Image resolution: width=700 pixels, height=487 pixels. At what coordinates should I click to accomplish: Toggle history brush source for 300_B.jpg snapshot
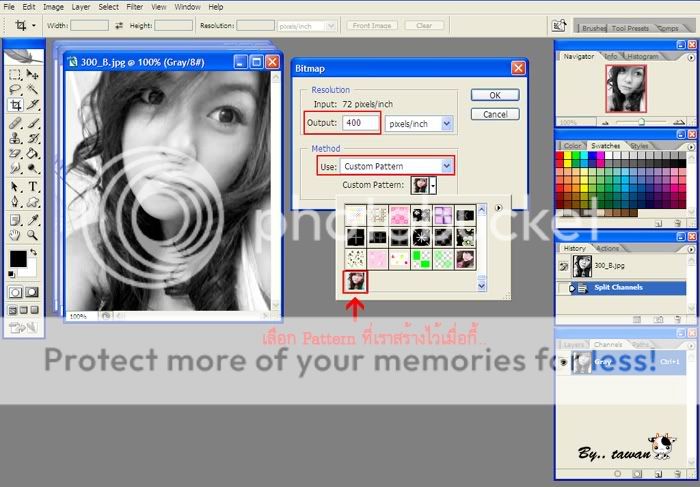(565, 267)
